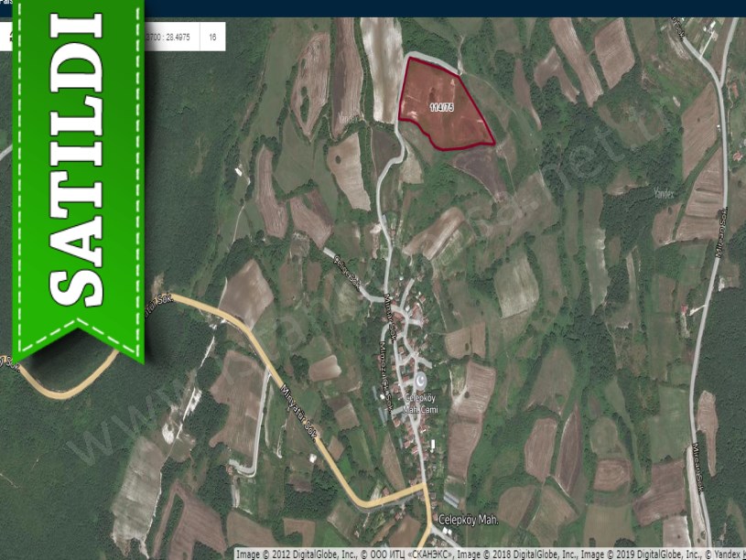The image size is (746, 560).
Task: Click the mosque icon in the village
Action: [421, 381]
